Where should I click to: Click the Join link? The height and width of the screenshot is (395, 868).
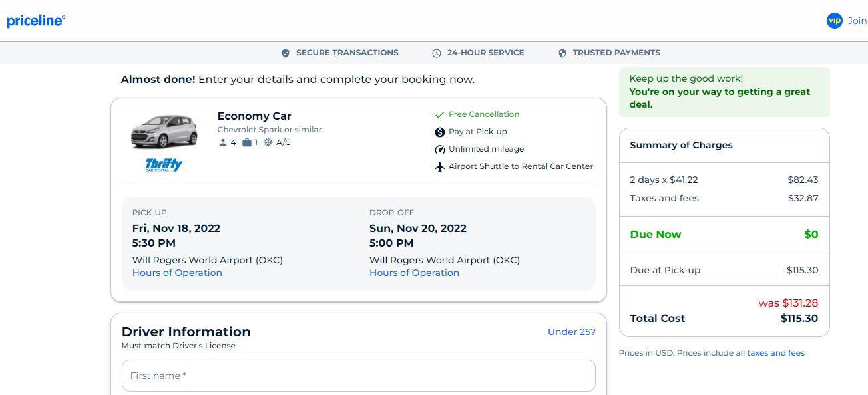point(857,21)
